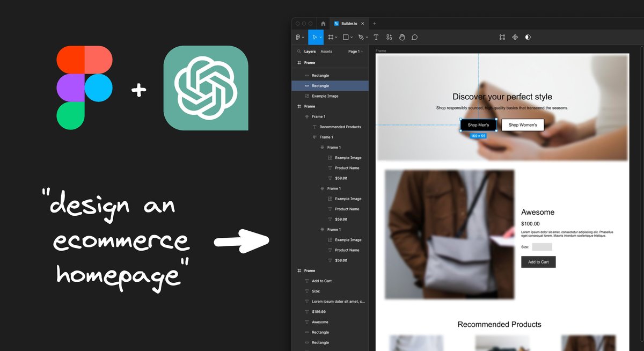Click the Shop Women's button on the canvas
This screenshot has height=351, width=644.
522,125
